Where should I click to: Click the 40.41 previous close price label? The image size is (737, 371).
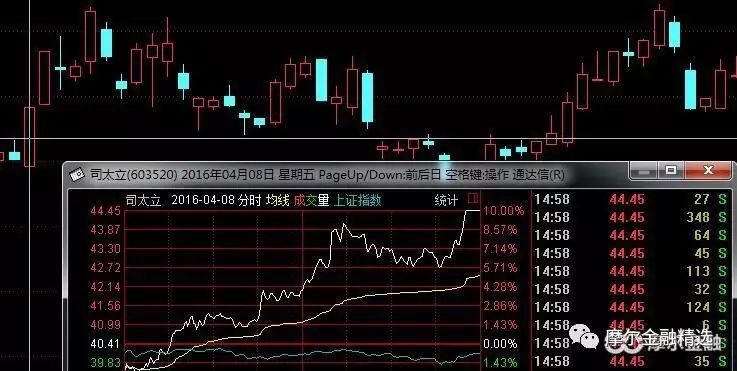pos(105,344)
